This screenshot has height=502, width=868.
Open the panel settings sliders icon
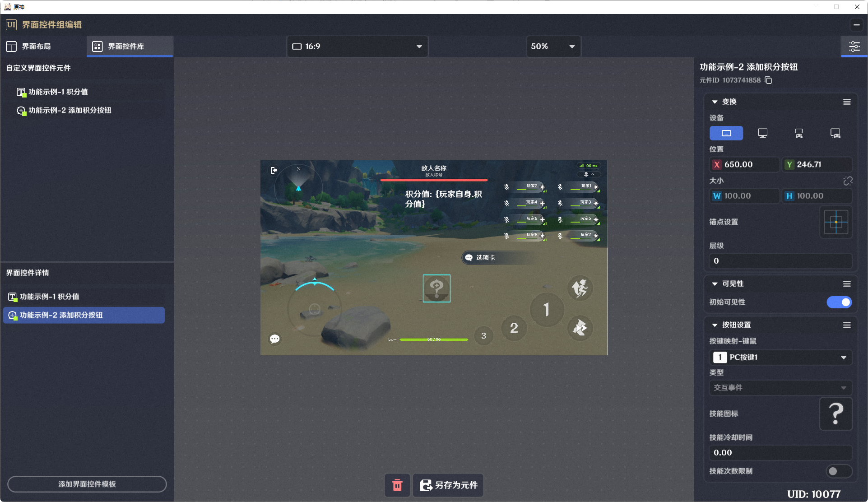pos(854,46)
